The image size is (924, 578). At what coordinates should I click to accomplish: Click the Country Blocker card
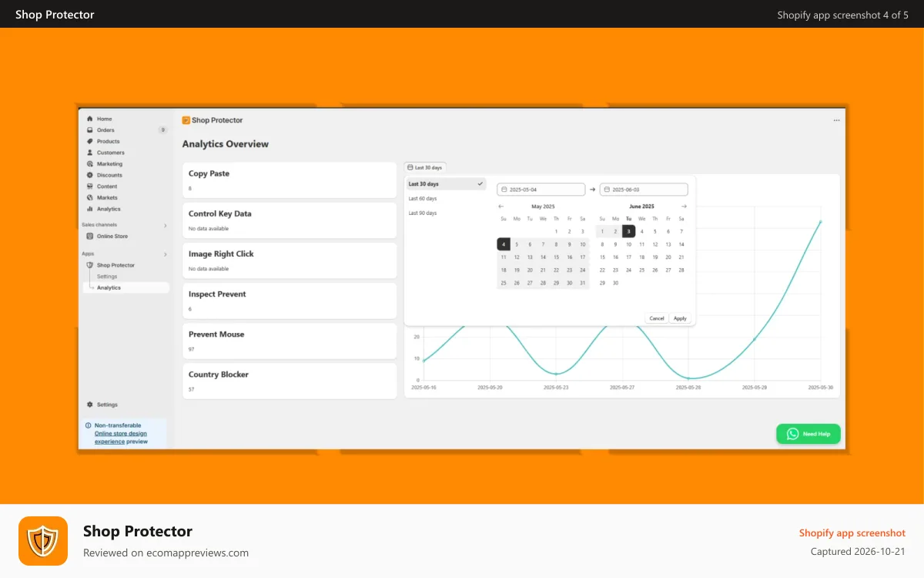click(x=290, y=381)
